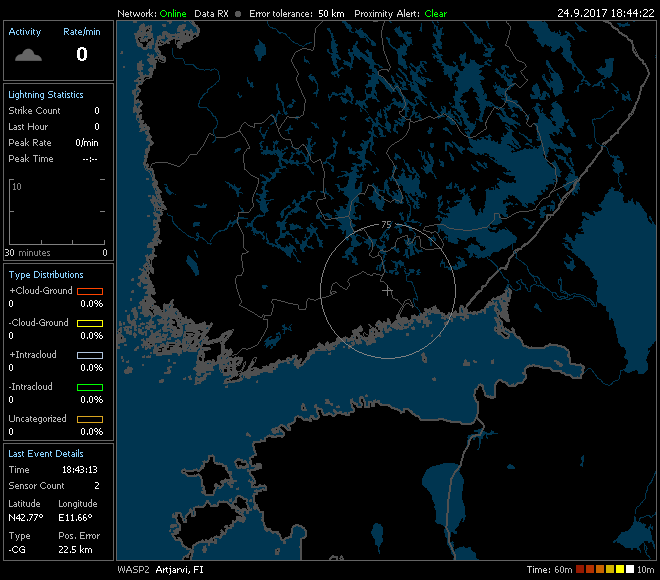
Task: Click the Network Online status text
Action: (x=173, y=14)
